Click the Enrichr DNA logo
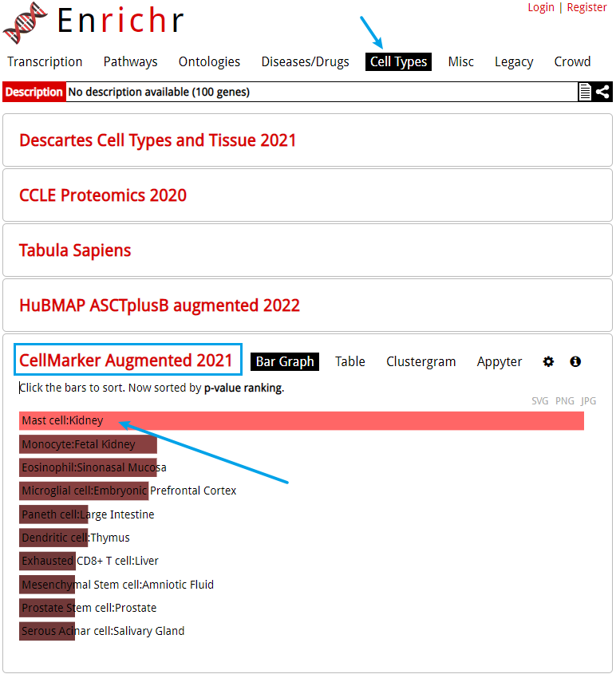 [x=25, y=22]
